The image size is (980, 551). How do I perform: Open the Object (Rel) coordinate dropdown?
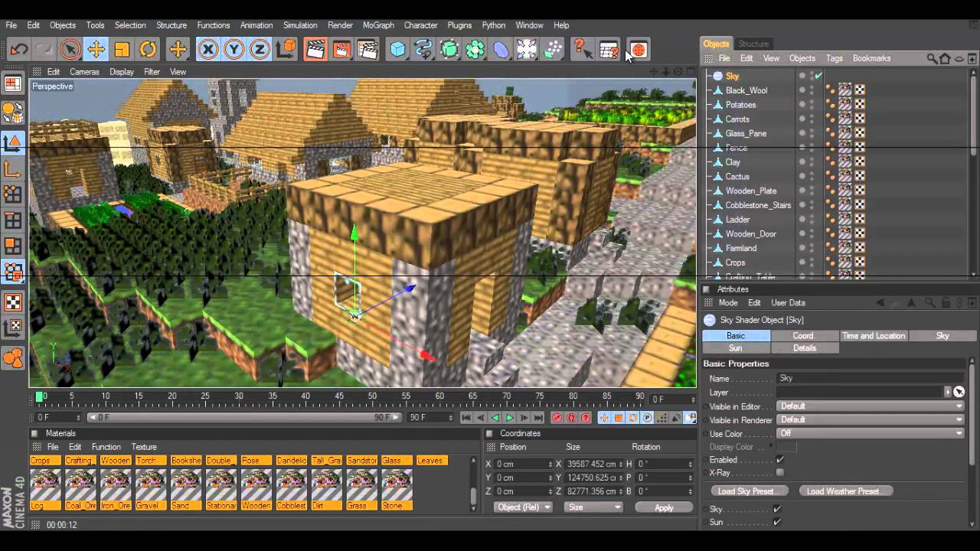click(x=524, y=507)
